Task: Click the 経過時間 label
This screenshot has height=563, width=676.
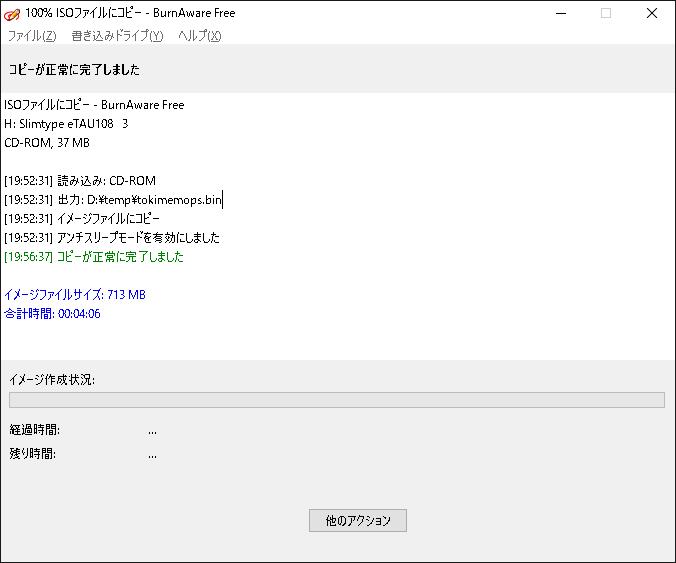Action: pyautogui.click(x=34, y=430)
